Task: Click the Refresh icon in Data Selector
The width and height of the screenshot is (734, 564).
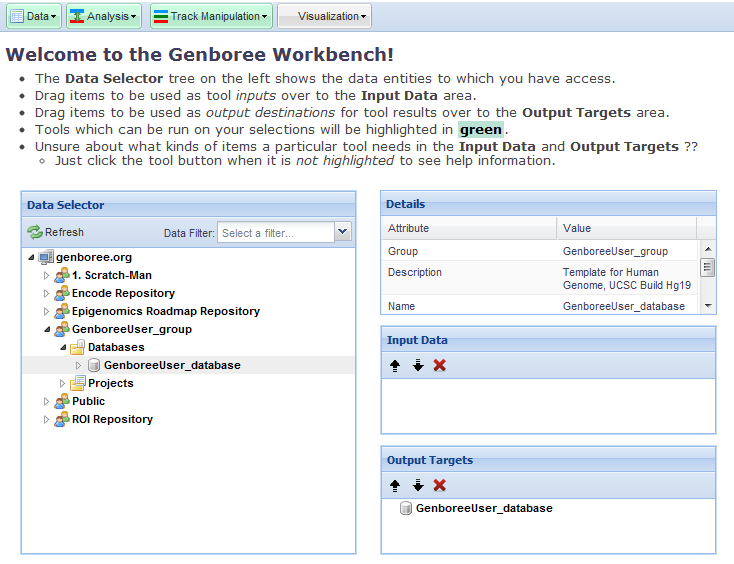Action: pos(35,232)
